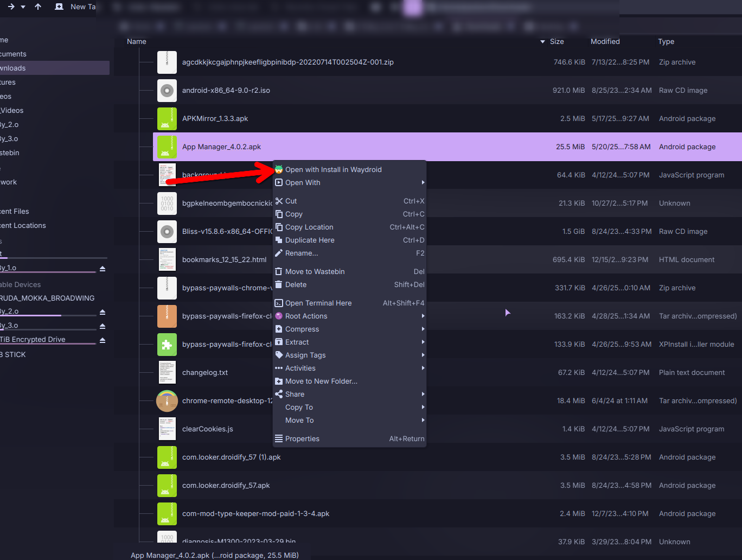Image resolution: width=742 pixels, height=560 pixels.
Task: Click Rename... menu entry
Action: [349, 253]
